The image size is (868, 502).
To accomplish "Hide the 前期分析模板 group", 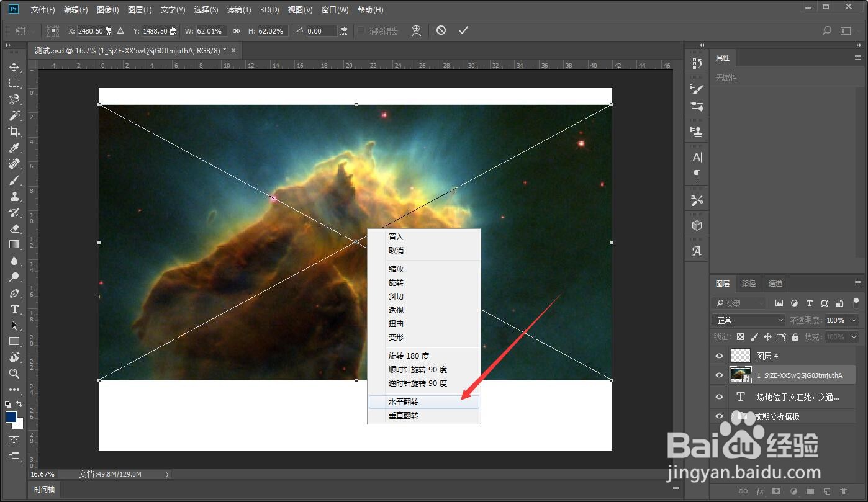I will point(719,416).
